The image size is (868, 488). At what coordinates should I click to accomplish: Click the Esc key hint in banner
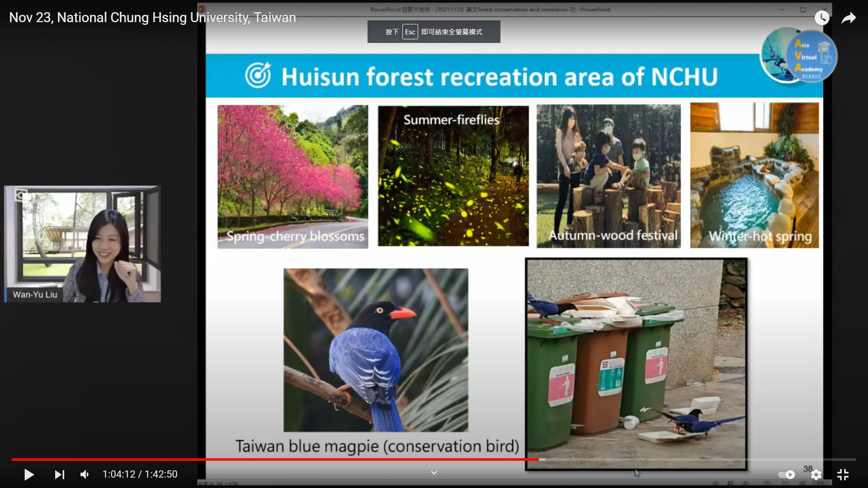[410, 32]
